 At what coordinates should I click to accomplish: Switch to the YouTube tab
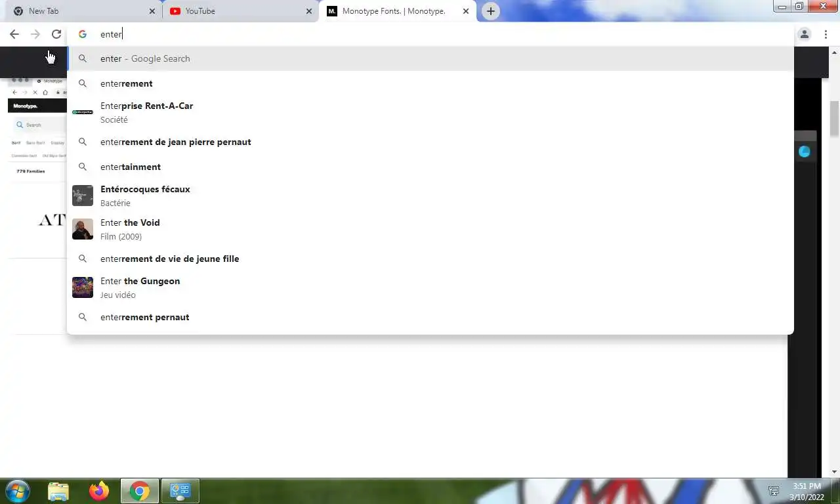click(241, 11)
